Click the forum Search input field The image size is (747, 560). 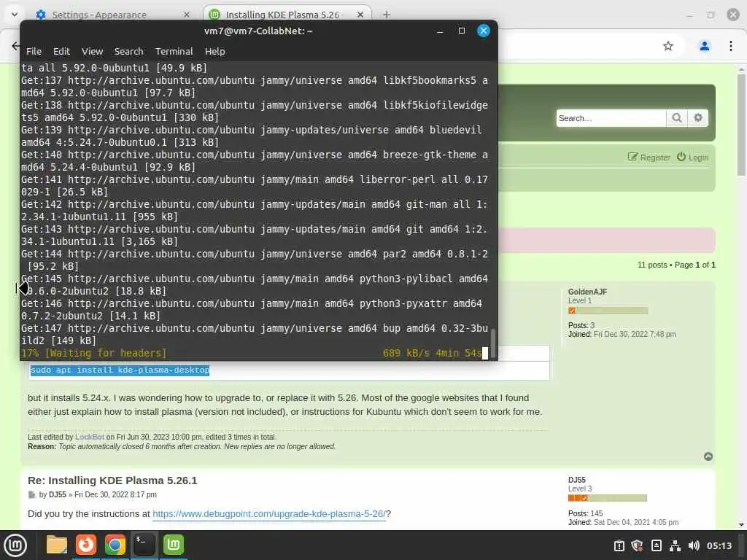pyautogui.click(x=611, y=118)
